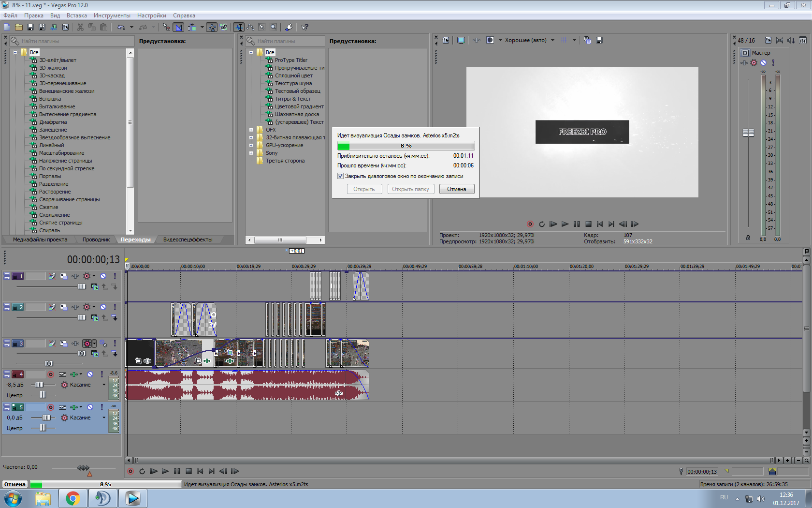Open the Файл menu

(10, 15)
